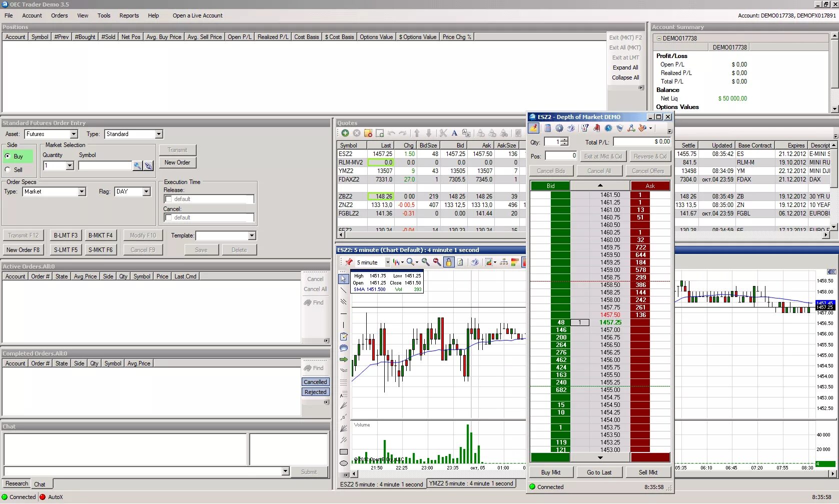Click the font 'A' icon in Quotes toolbar
Image resolution: width=839 pixels, height=504 pixels.
point(454,133)
